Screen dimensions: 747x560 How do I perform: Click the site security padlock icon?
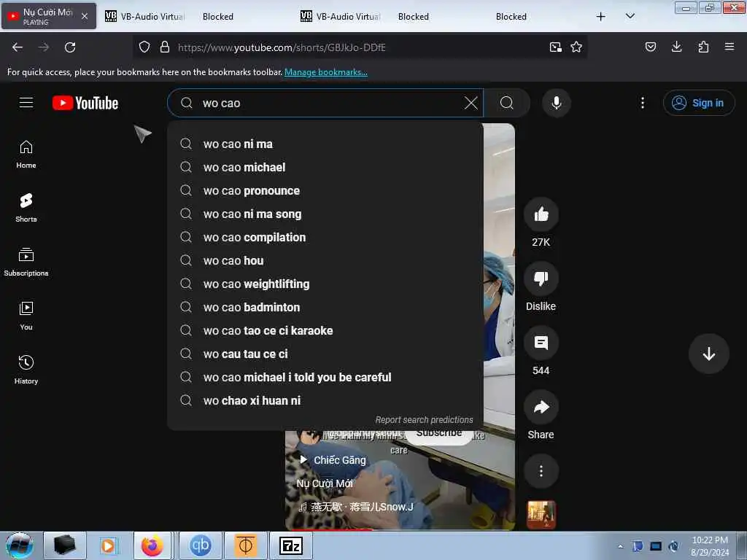click(x=165, y=47)
